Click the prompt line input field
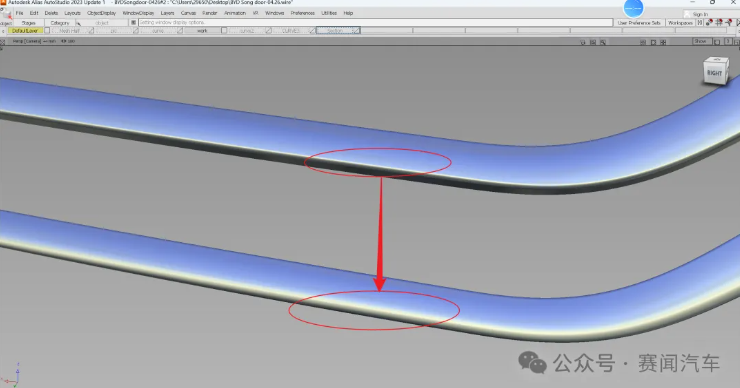Viewport: 740px width, 388px height. pyautogui.click(x=375, y=22)
